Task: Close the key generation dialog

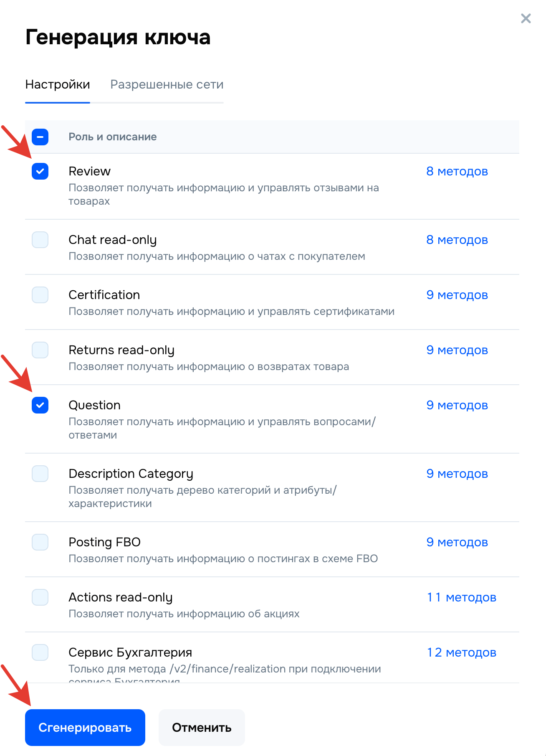Action: tap(526, 18)
